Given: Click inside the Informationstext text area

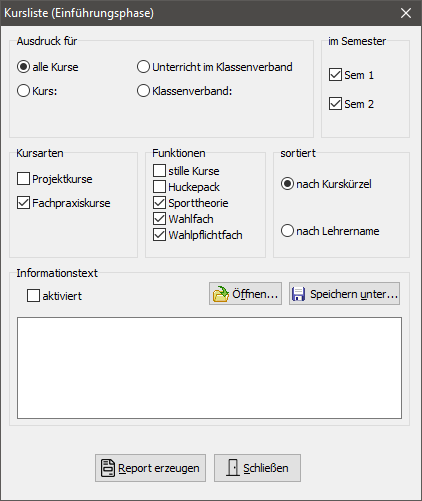Looking at the screenshot, I should point(209,368).
